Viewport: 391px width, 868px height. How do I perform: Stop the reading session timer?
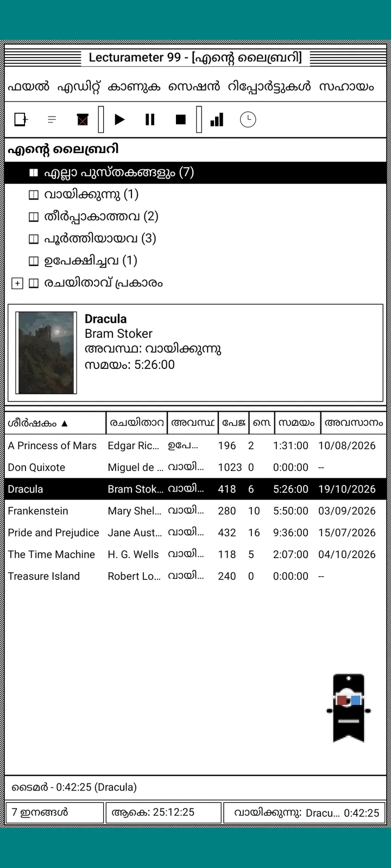tap(181, 119)
